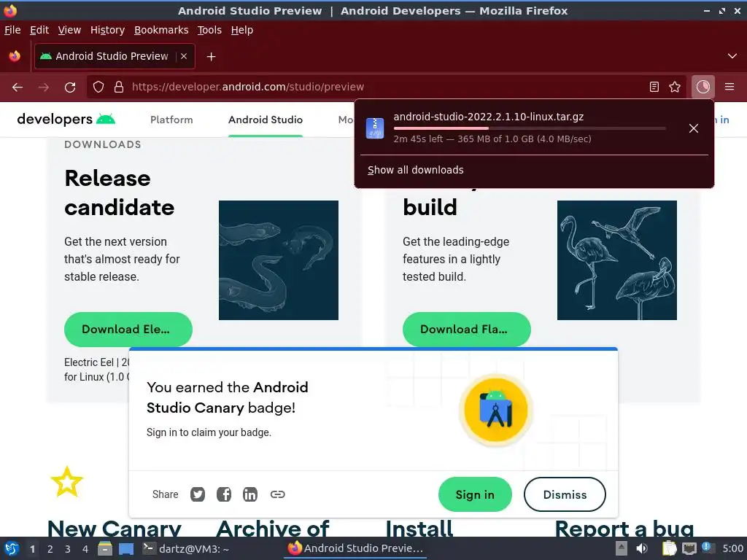Share badge on LinkedIn

click(250, 494)
